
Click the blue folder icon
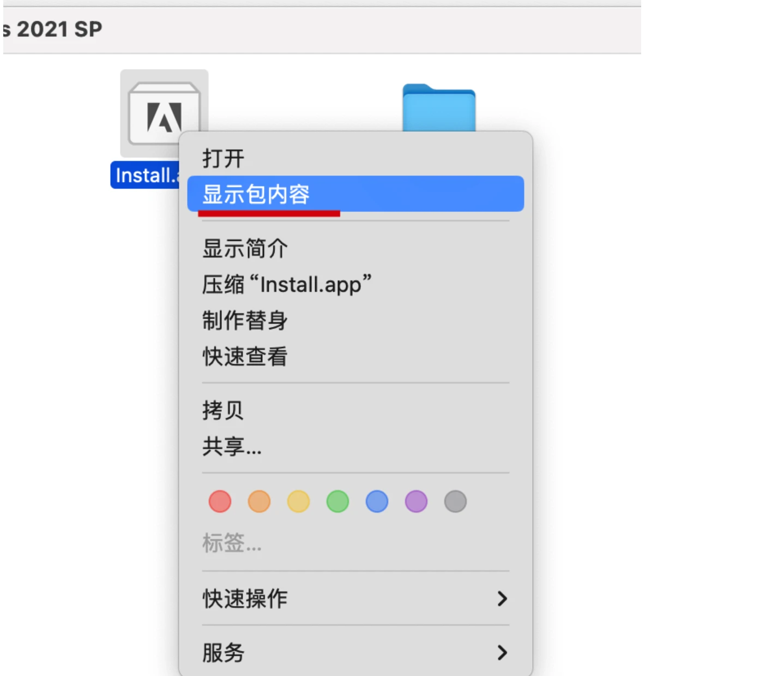(439, 108)
